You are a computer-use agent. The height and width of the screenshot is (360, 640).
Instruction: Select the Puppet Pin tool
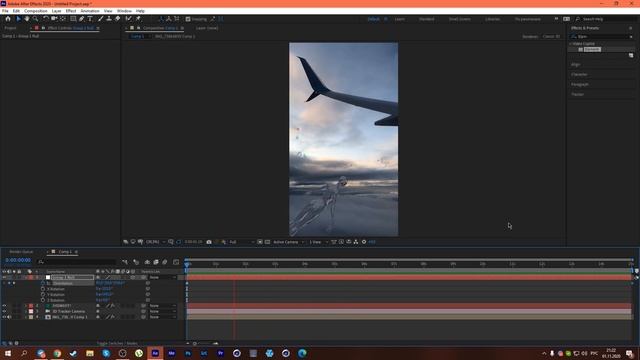pos(138,19)
